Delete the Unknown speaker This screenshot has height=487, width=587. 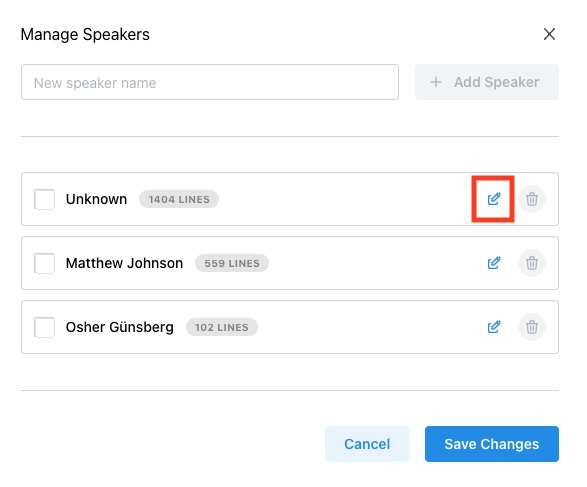coord(532,199)
